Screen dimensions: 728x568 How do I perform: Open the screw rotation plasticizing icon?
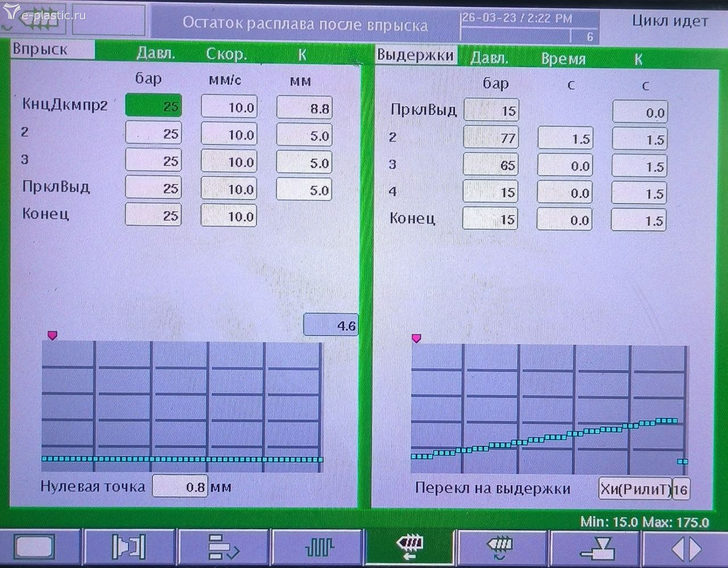[x=501, y=548]
